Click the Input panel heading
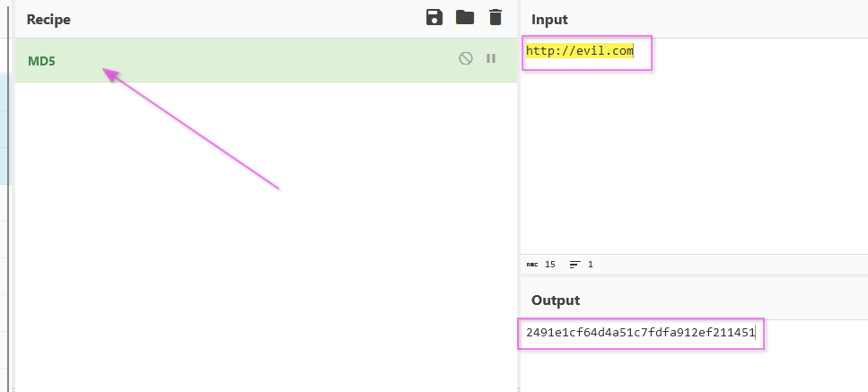868x392 pixels. [x=549, y=20]
